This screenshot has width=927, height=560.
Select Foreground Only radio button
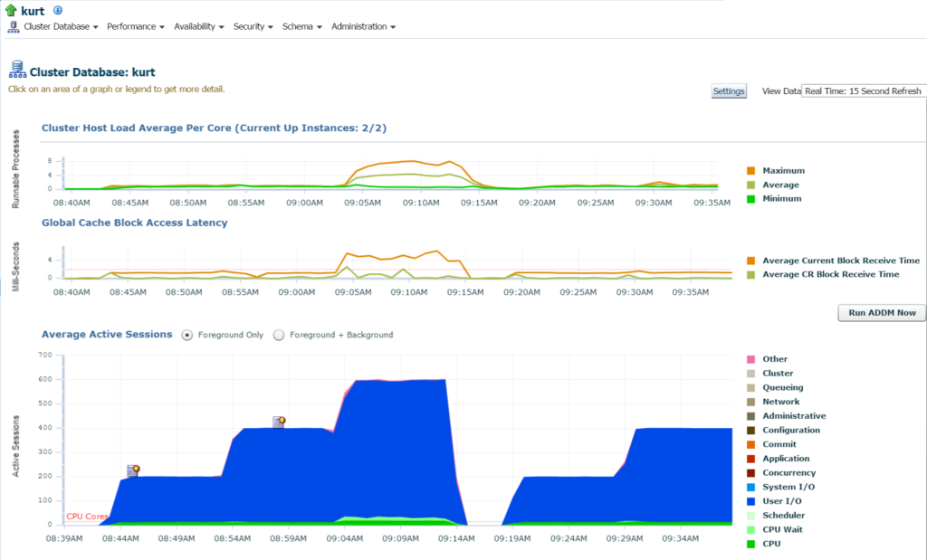click(x=186, y=335)
